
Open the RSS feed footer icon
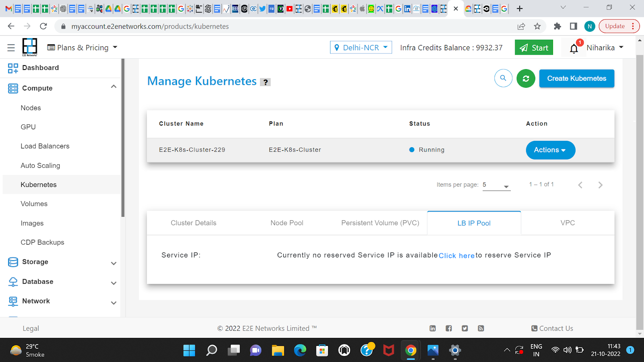(481, 328)
